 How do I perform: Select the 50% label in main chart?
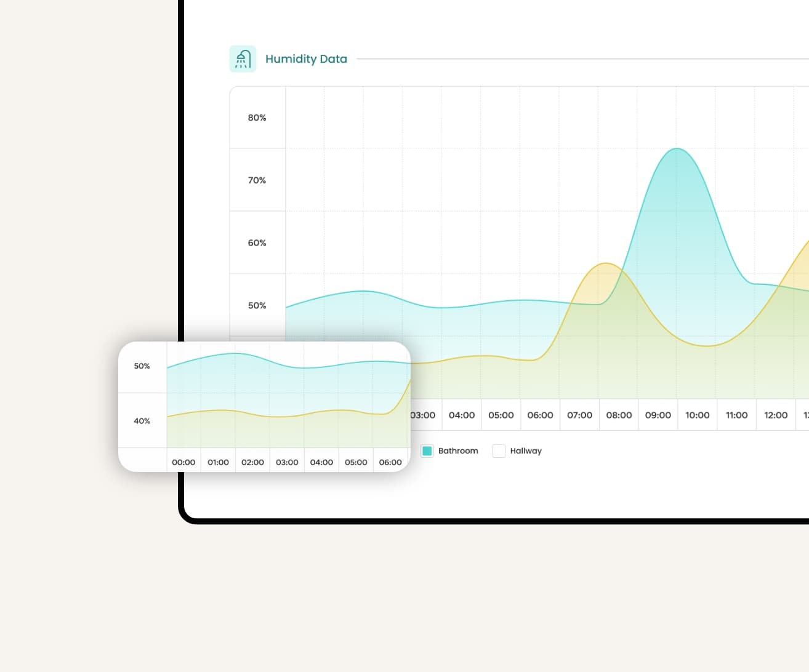[257, 305]
